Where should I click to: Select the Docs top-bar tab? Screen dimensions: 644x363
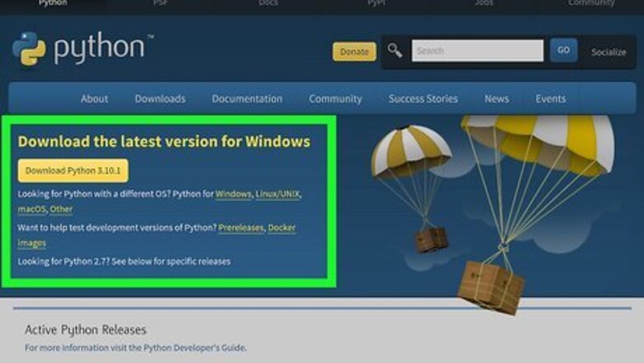pos(268,3)
